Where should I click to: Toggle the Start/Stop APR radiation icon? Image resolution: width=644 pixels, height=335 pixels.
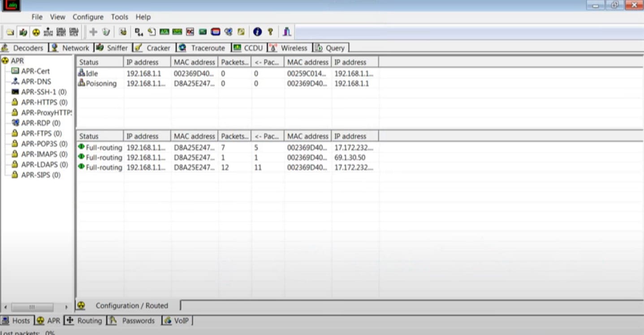click(36, 32)
